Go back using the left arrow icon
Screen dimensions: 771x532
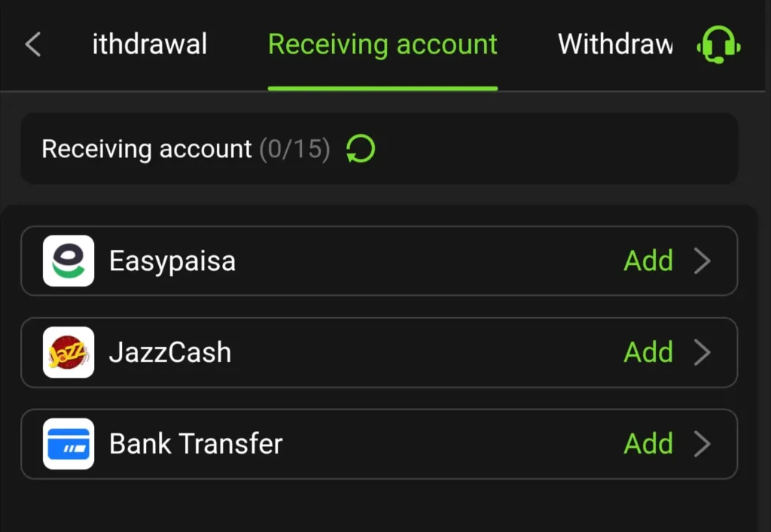pyautogui.click(x=33, y=44)
